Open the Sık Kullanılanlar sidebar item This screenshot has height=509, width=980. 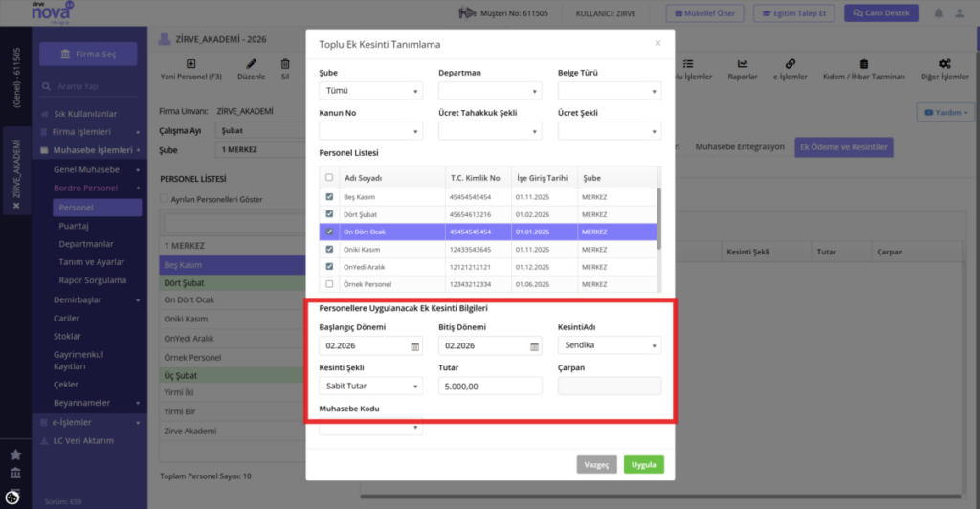pyautogui.click(x=85, y=114)
